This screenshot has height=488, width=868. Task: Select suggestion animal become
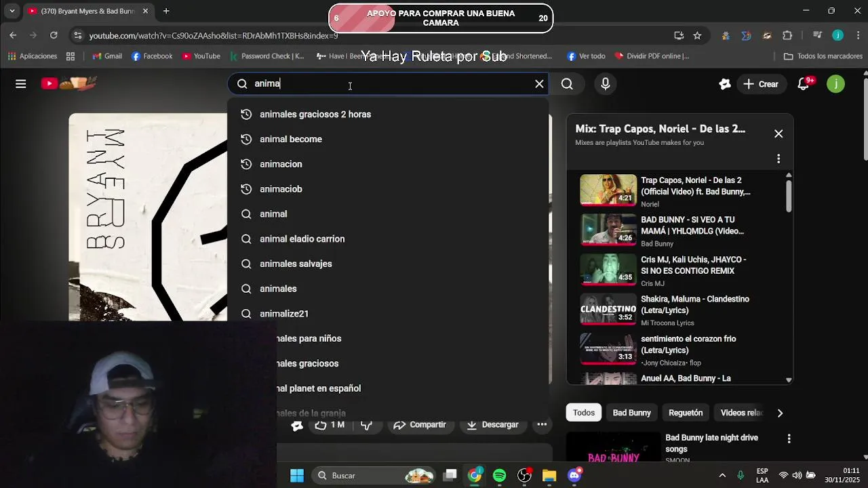[388, 139]
